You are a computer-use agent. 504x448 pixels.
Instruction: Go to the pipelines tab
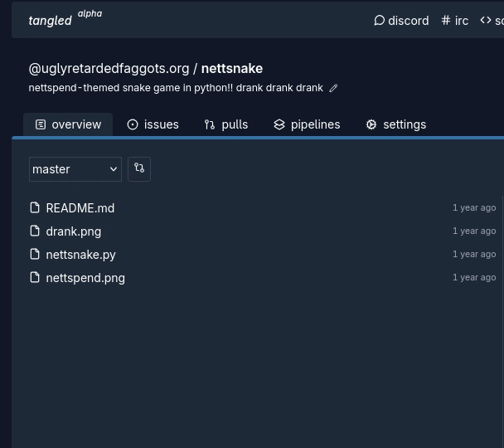pyautogui.click(x=307, y=124)
